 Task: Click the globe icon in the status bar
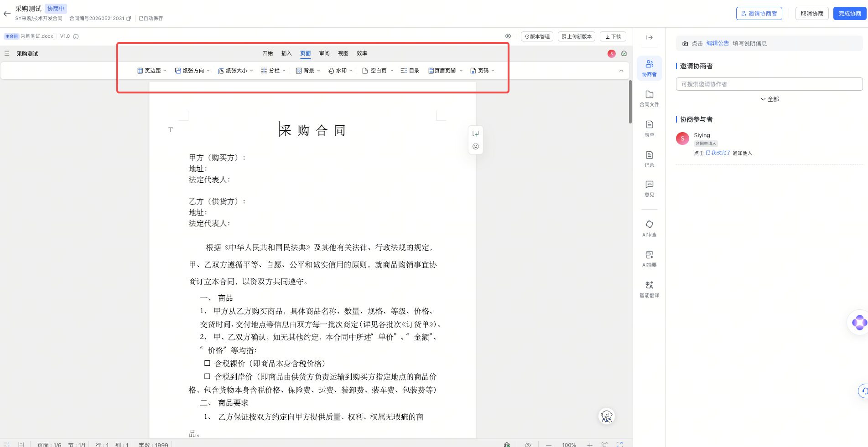point(507,445)
